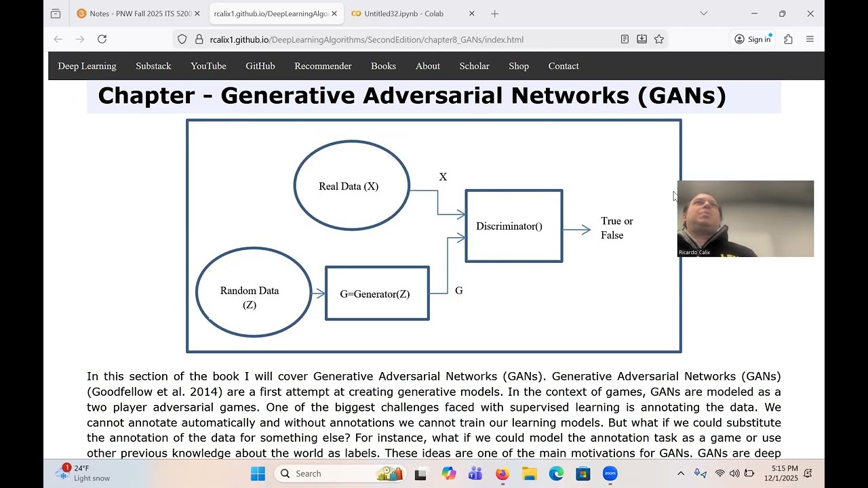Close the Untitled32.ipynb Colab tab

coord(472,14)
